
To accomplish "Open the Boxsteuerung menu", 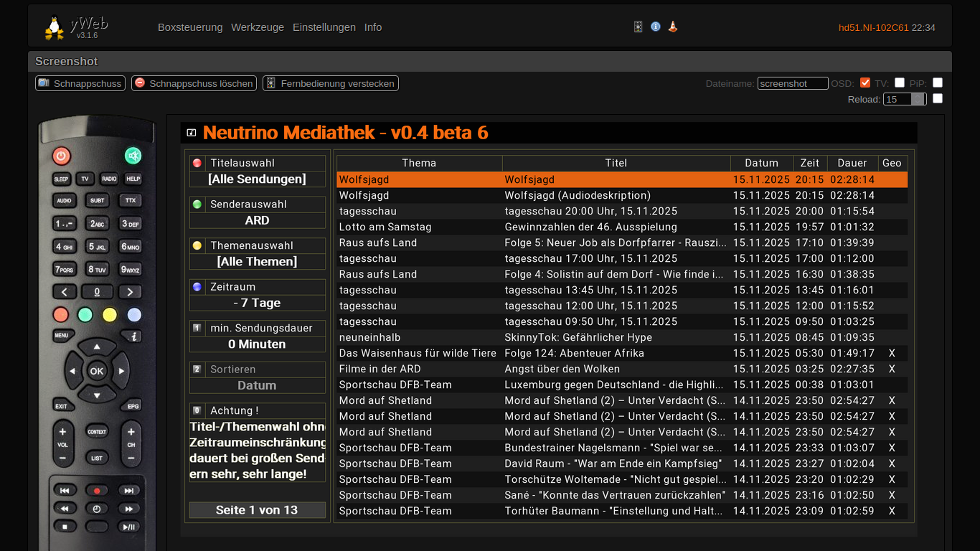I will pyautogui.click(x=190, y=27).
